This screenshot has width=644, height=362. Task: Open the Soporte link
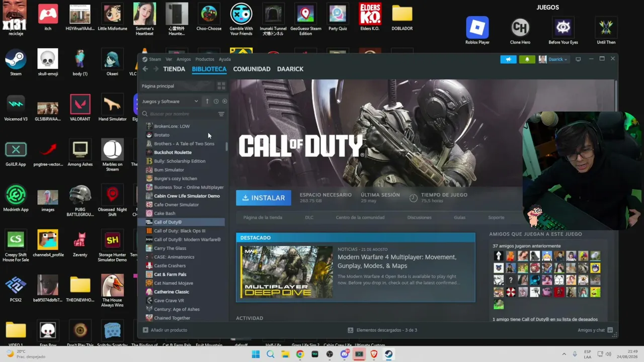(496, 218)
